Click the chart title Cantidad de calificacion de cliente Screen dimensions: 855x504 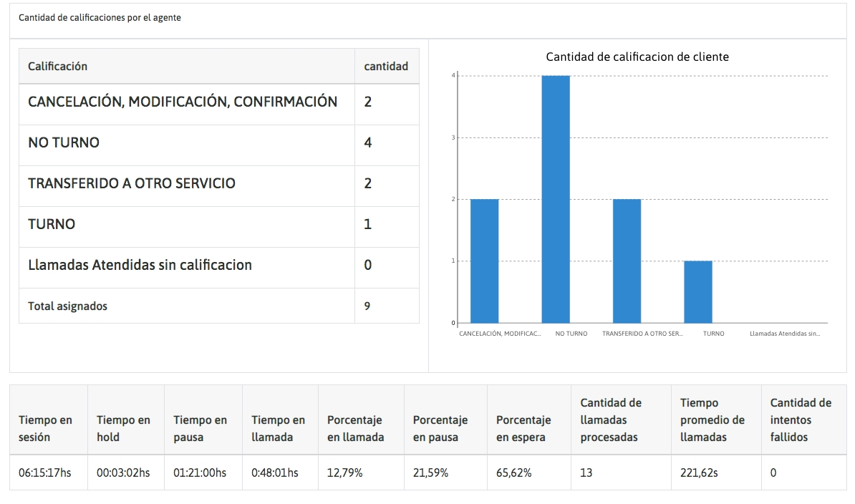(x=637, y=57)
